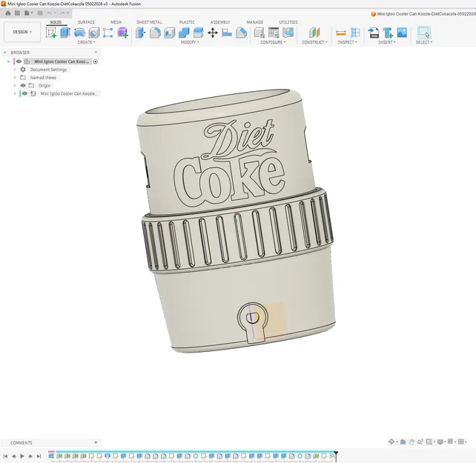The width and height of the screenshot is (476, 463).
Task: Switch to the UTILITIES tab
Action: tap(288, 22)
